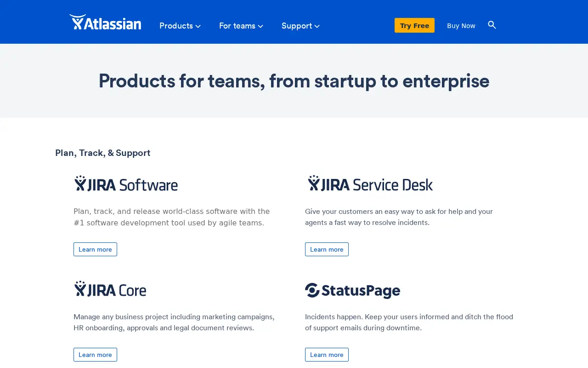Click the Try Free button
This screenshot has width=588, height=368.
click(x=414, y=25)
